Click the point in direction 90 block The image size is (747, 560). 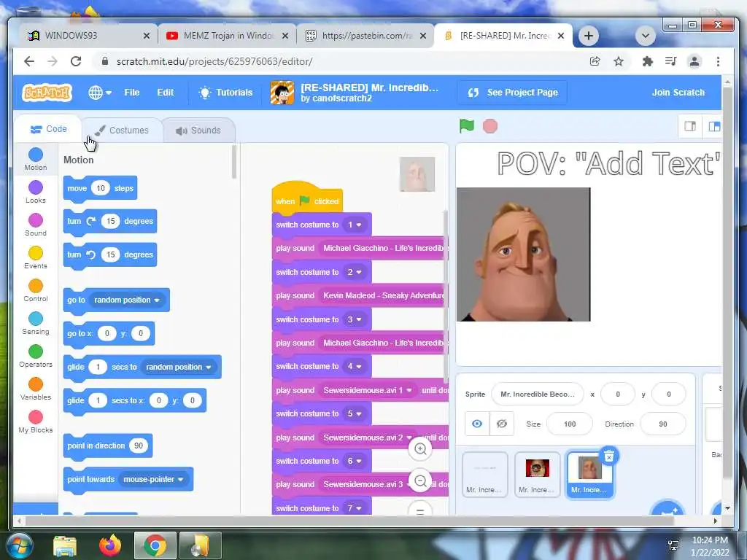tap(108, 446)
